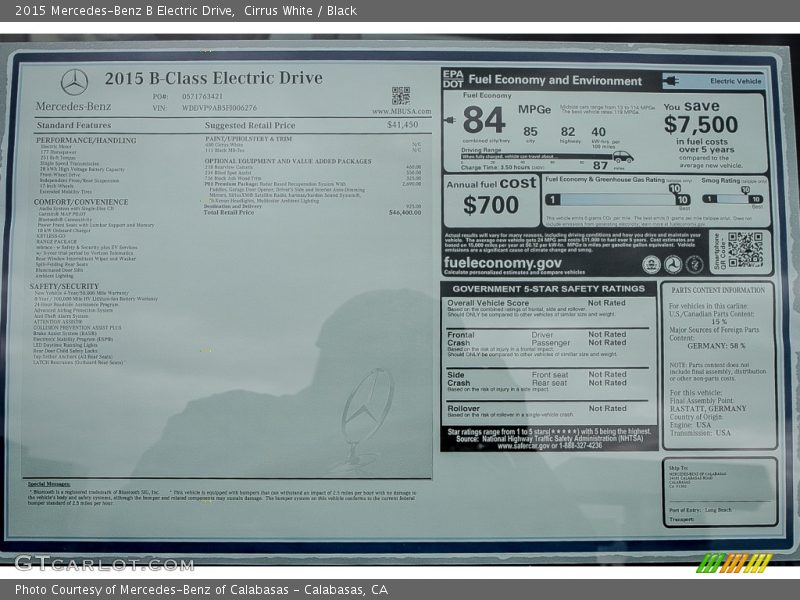Click the plug icon left of 84 MPGe

click(450, 120)
